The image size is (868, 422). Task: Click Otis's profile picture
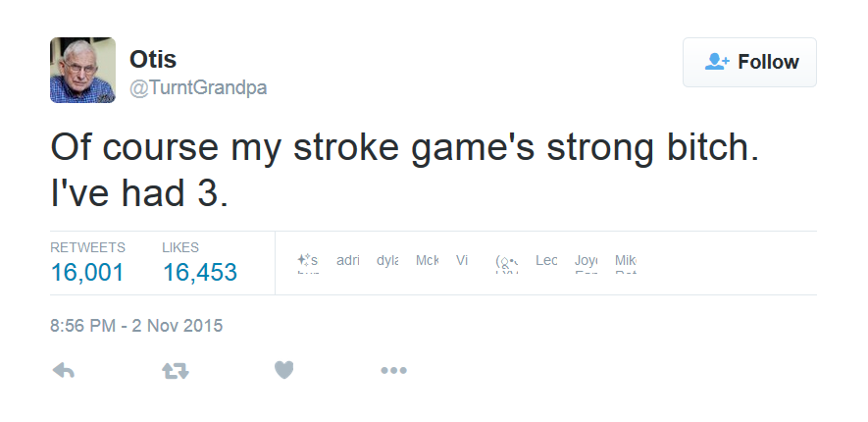click(82, 70)
